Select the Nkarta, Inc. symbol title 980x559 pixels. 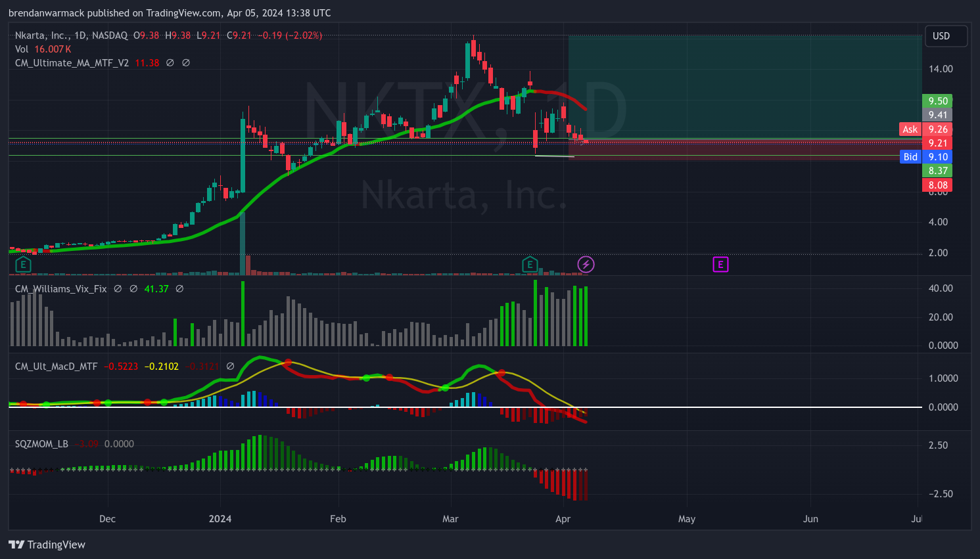click(41, 35)
